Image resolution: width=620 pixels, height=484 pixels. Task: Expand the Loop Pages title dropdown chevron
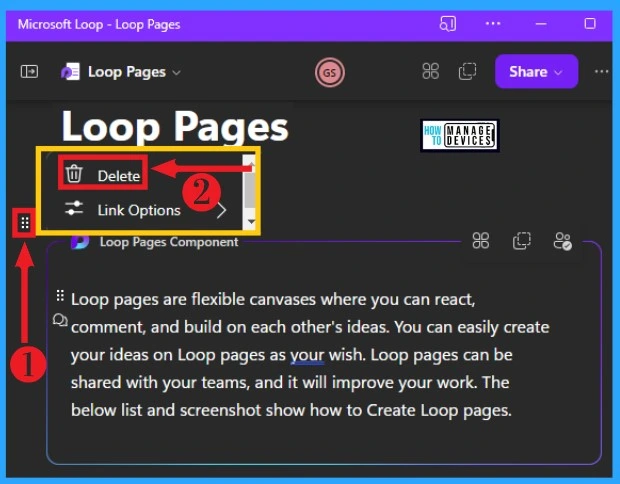[177, 73]
